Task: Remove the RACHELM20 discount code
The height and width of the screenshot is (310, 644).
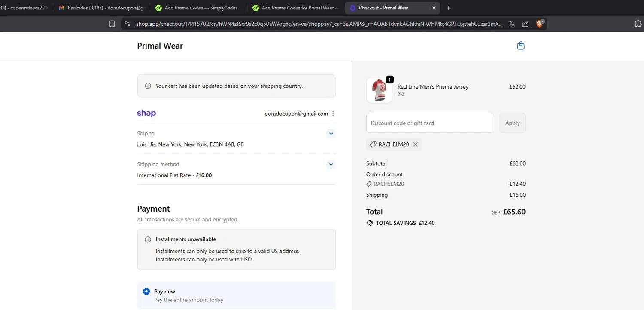Action: tap(416, 144)
